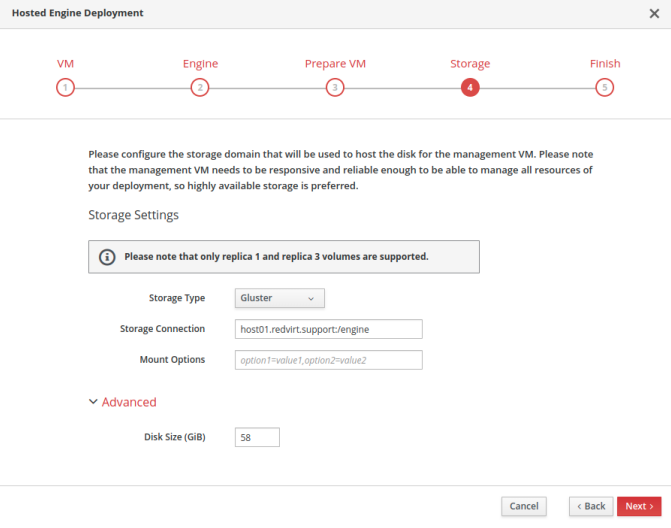Open the Storage Type Gluster dropdown
This screenshot has width=671, height=528.
279,298
